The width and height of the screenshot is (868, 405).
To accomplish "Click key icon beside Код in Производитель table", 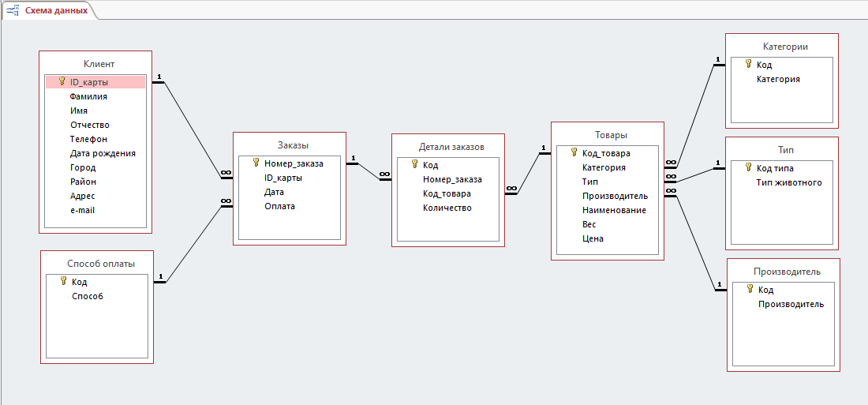I will (x=750, y=289).
